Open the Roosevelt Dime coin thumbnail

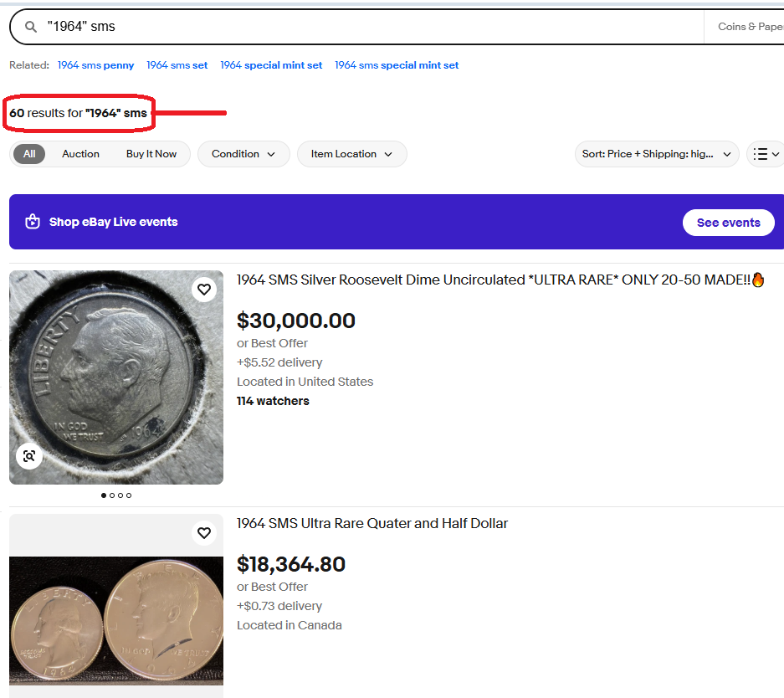[x=116, y=377]
